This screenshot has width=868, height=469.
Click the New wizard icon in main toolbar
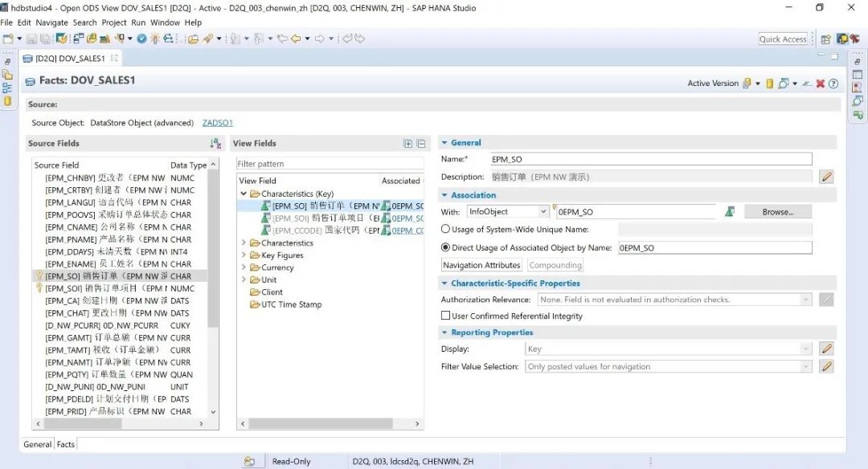coord(8,39)
